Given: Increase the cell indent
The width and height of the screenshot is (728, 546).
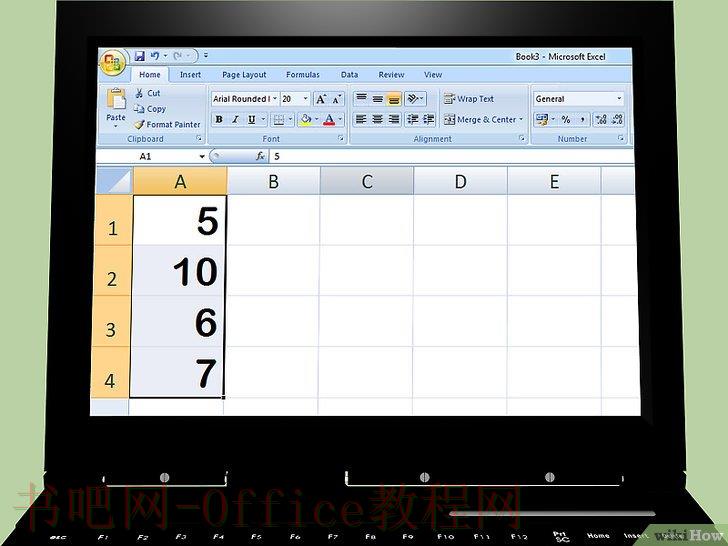Looking at the screenshot, I should 429,119.
